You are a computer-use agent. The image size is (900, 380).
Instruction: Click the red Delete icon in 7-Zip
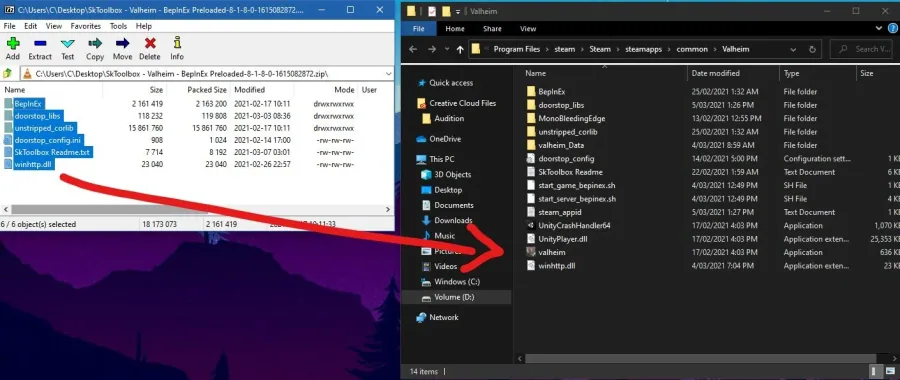pyautogui.click(x=150, y=44)
